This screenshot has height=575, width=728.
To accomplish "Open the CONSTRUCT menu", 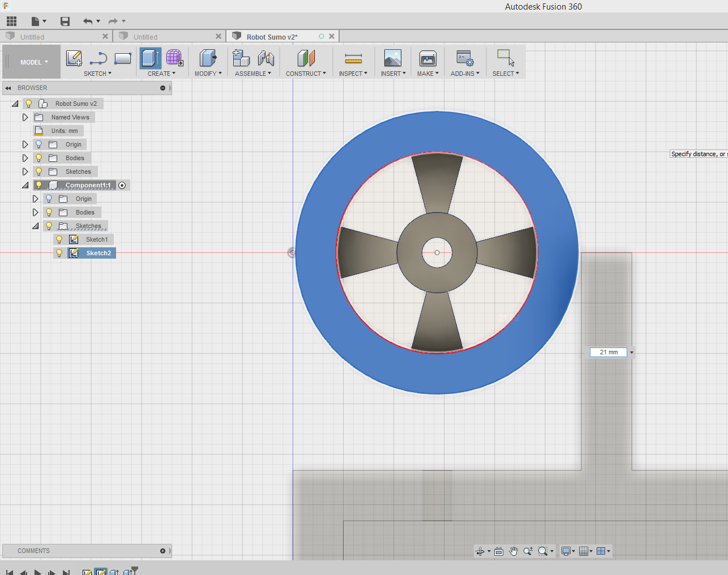I will click(x=306, y=74).
